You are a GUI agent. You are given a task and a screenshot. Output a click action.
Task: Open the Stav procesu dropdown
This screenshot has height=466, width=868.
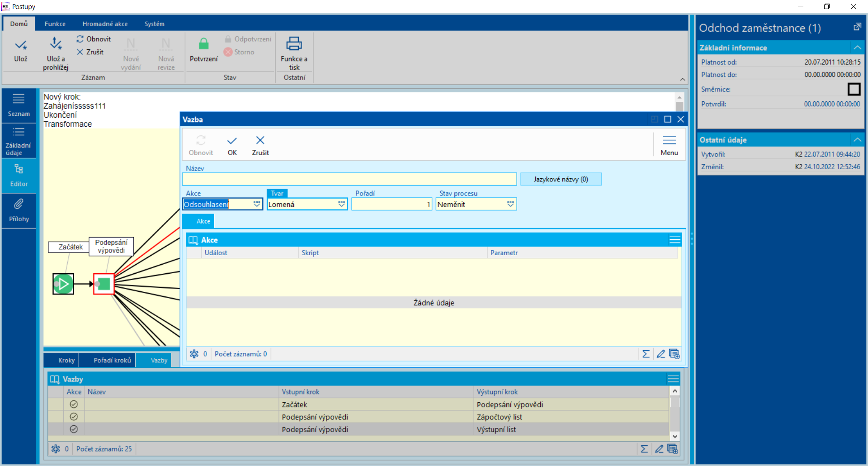[510, 204]
